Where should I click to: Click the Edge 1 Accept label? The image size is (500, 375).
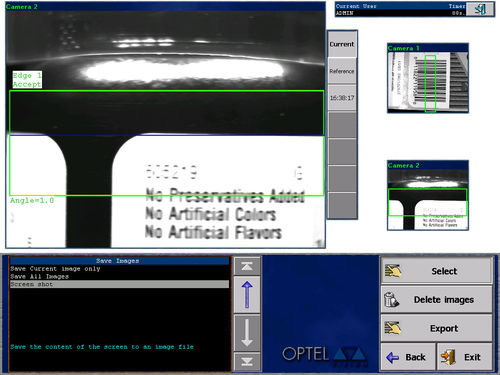pos(27,80)
